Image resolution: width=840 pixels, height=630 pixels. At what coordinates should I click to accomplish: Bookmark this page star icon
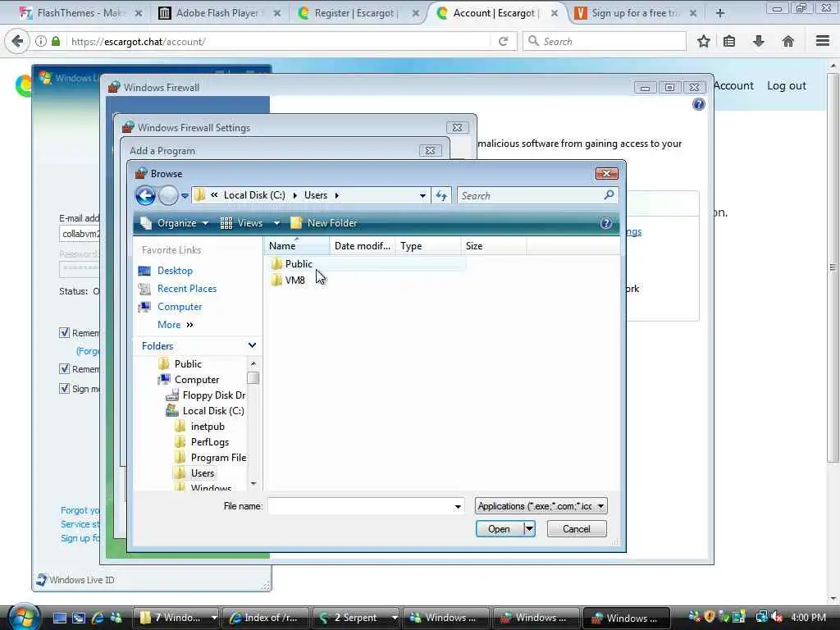click(x=703, y=41)
